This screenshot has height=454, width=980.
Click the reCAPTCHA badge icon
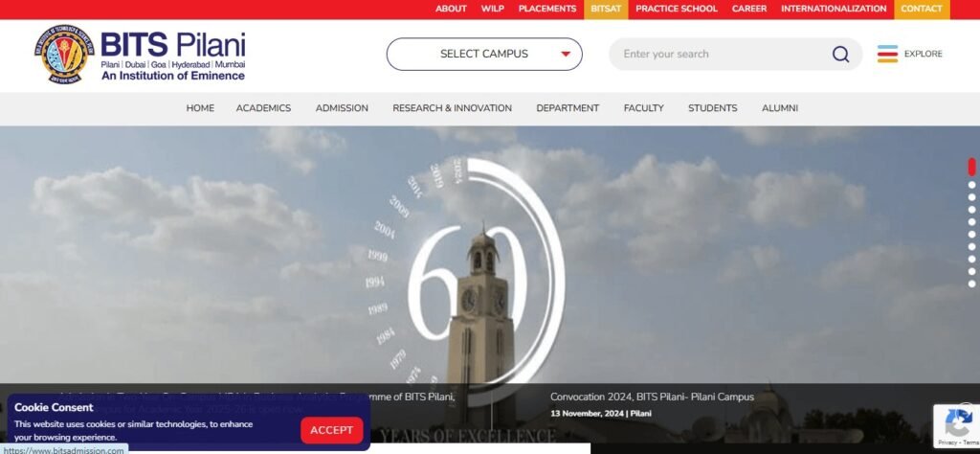958,423
